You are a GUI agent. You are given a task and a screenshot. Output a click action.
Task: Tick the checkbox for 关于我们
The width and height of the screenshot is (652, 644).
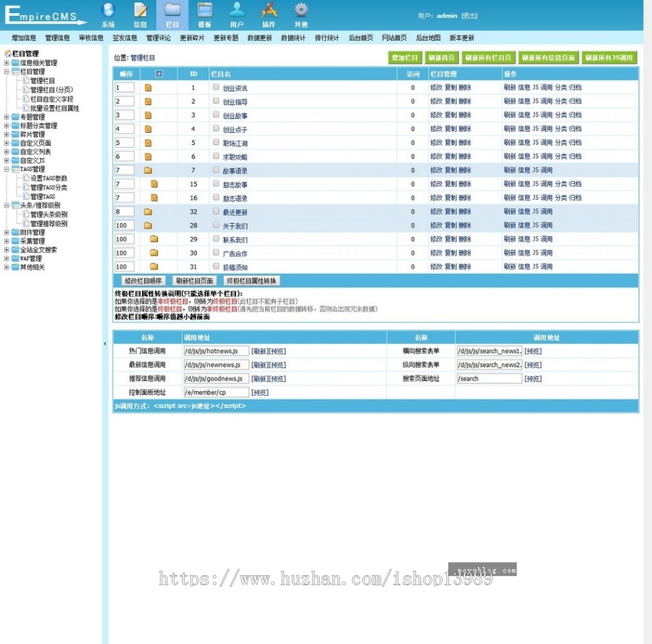point(216,225)
